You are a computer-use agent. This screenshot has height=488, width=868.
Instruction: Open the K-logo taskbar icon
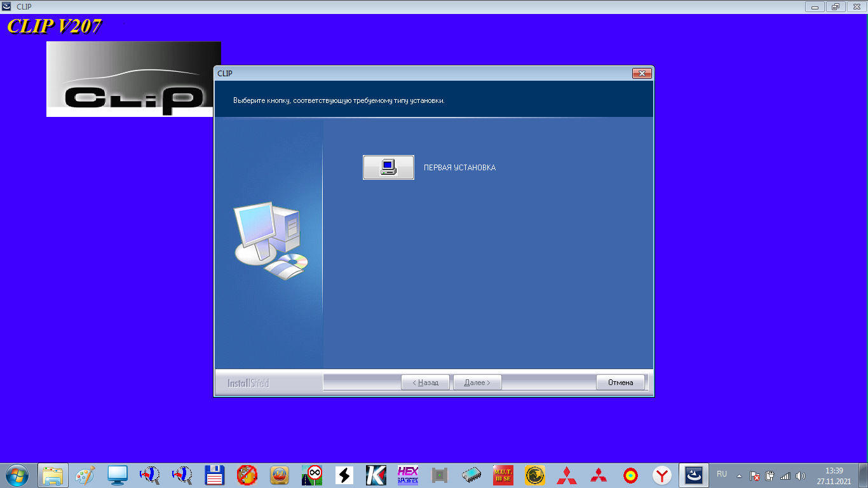point(376,475)
